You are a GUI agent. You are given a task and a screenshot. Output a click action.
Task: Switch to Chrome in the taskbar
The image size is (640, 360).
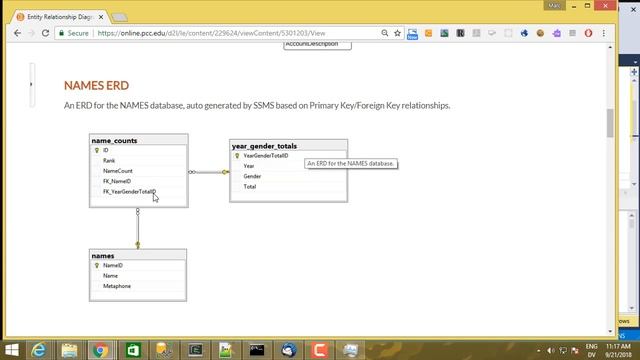tap(100, 350)
